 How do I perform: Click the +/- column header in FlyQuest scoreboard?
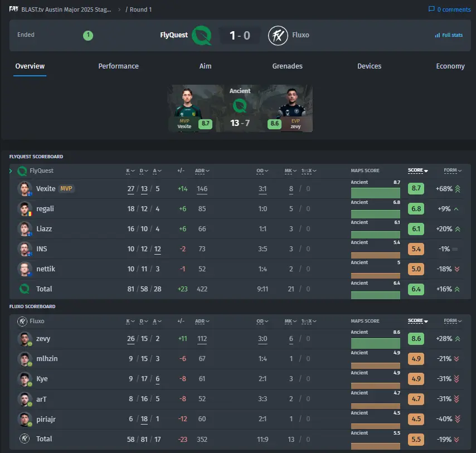pyautogui.click(x=181, y=171)
